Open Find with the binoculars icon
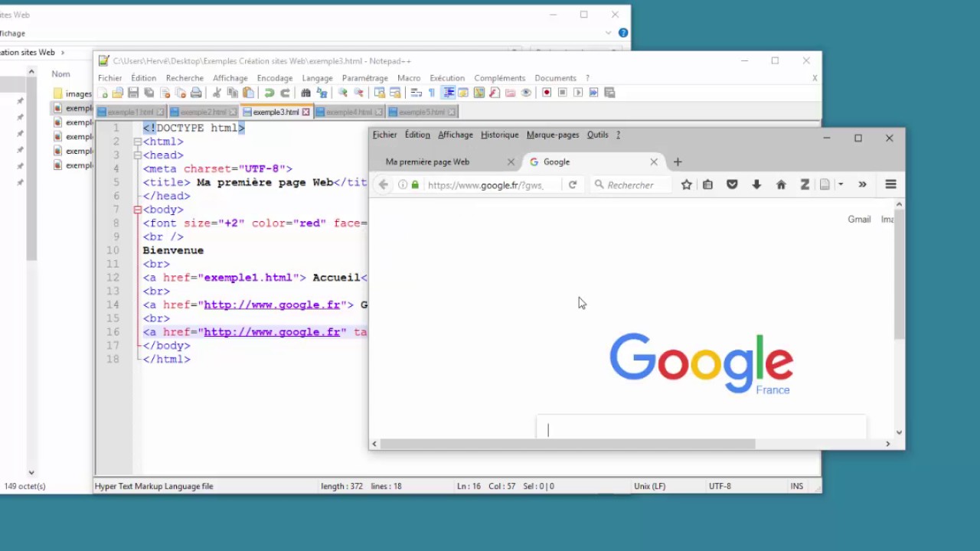The width and height of the screenshot is (980, 551). (x=305, y=93)
